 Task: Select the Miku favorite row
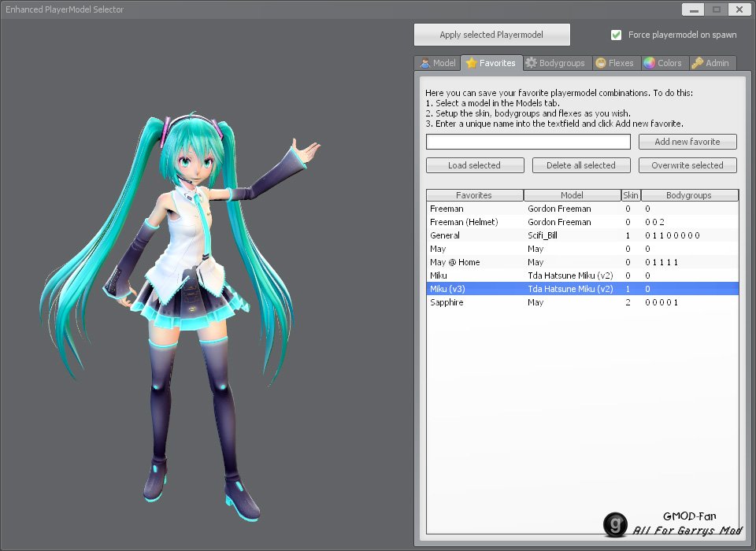tap(583, 275)
